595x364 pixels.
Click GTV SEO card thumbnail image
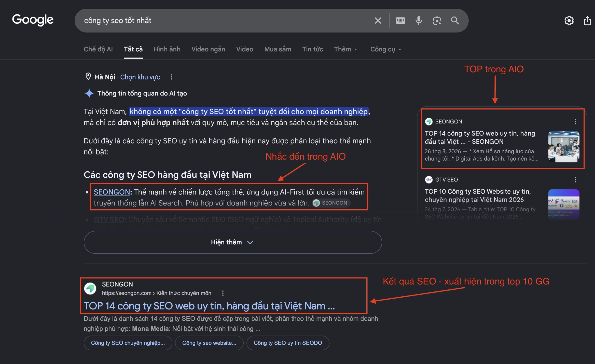pyautogui.click(x=564, y=205)
